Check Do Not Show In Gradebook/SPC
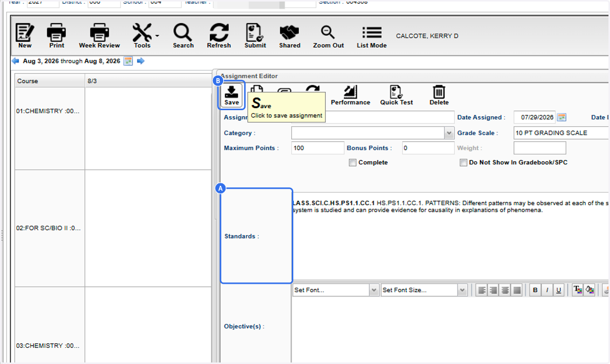The height and width of the screenshot is (364, 610). [463, 163]
